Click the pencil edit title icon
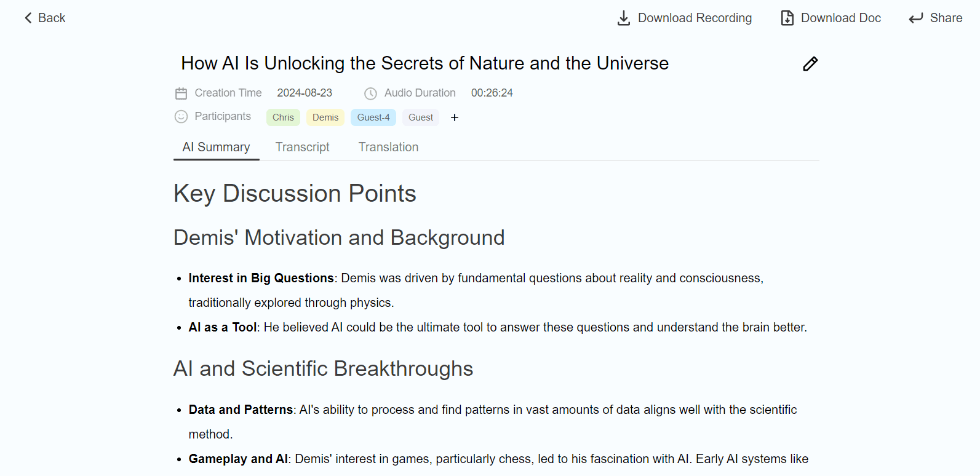This screenshot has height=476, width=980. pyautogui.click(x=810, y=64)
